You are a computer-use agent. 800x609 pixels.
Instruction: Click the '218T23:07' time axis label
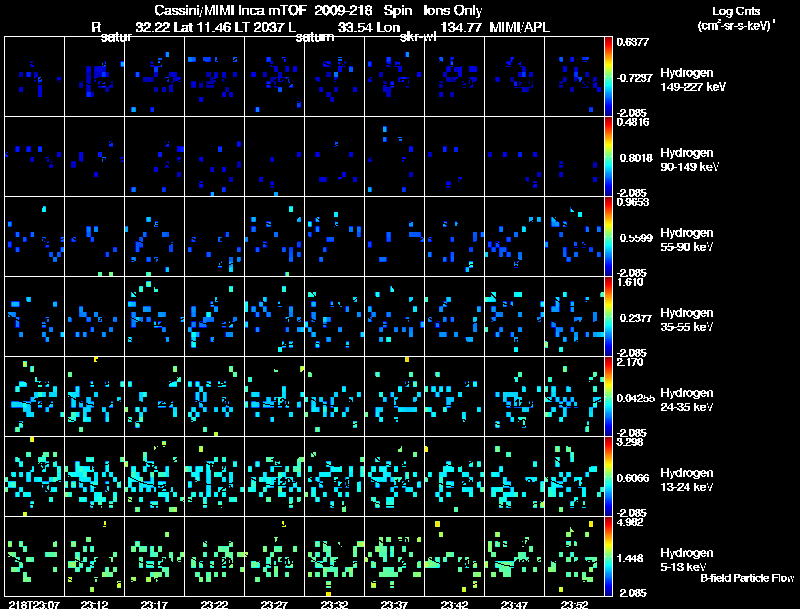[34, 604]
